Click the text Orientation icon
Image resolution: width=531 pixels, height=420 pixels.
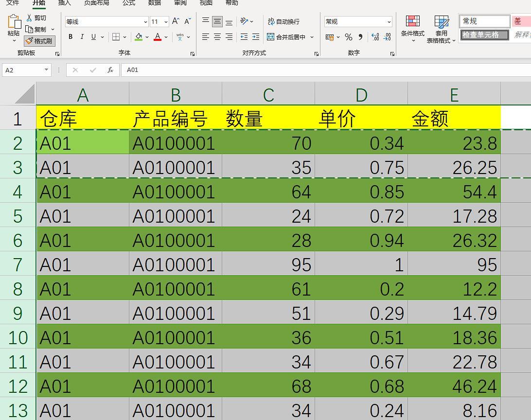(244, 21)
